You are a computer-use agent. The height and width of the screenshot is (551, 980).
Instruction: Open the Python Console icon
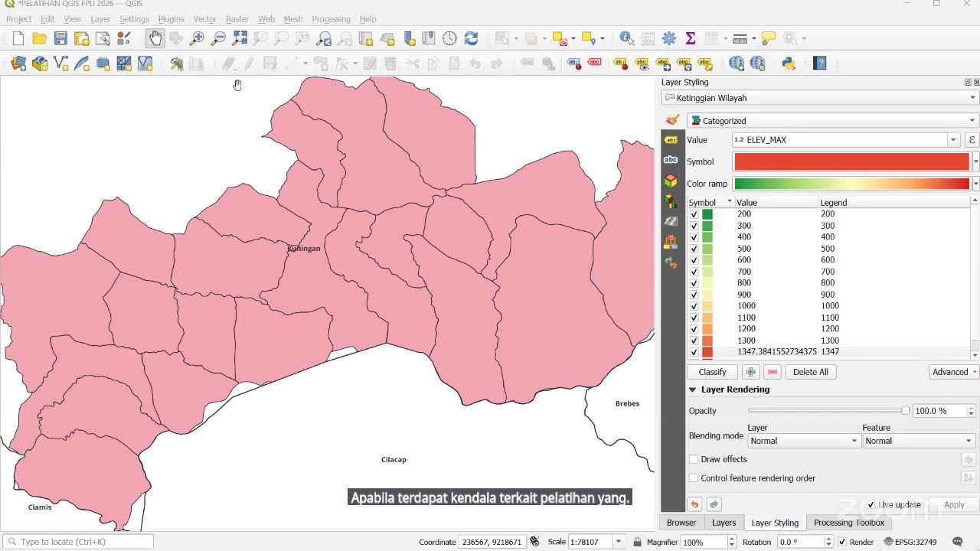(789, 64)
